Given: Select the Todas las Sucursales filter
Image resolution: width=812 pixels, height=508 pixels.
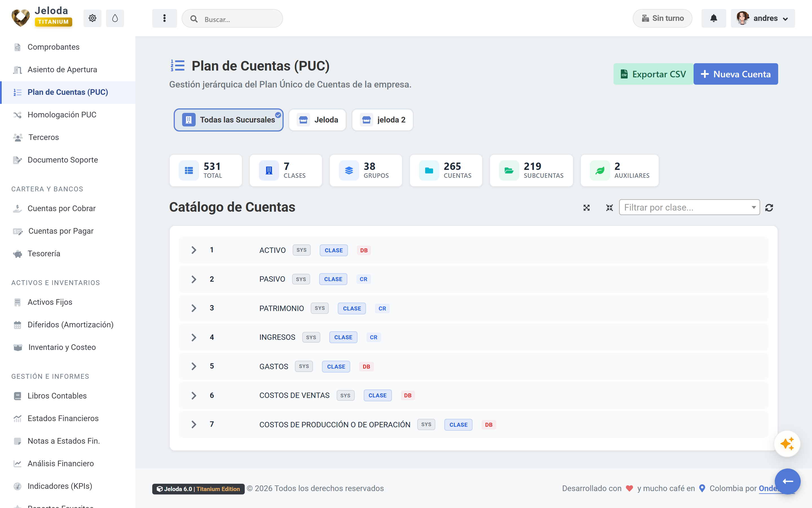Looking at the screenshot, I should (x=228, y=120).
